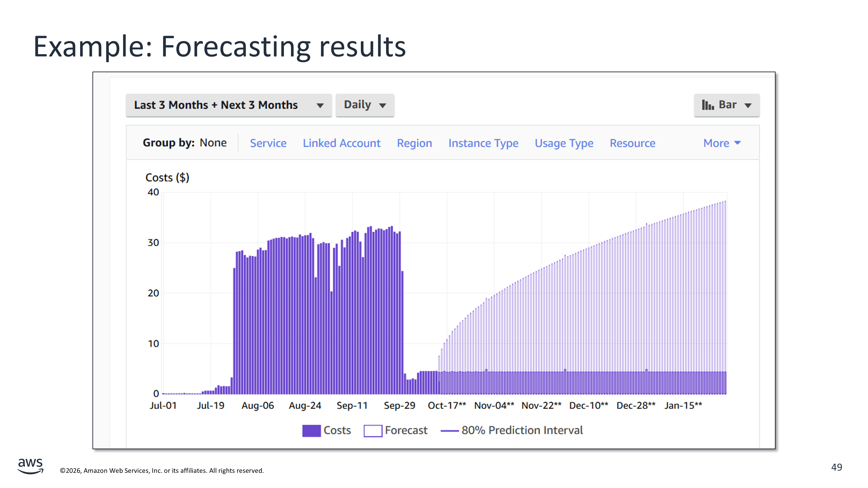Open the Daily granularity dropdown

(365, 105)
